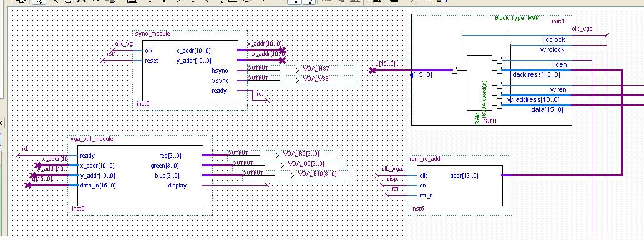Click the VGA_R9[3..0] pin name

coord(301,154)
